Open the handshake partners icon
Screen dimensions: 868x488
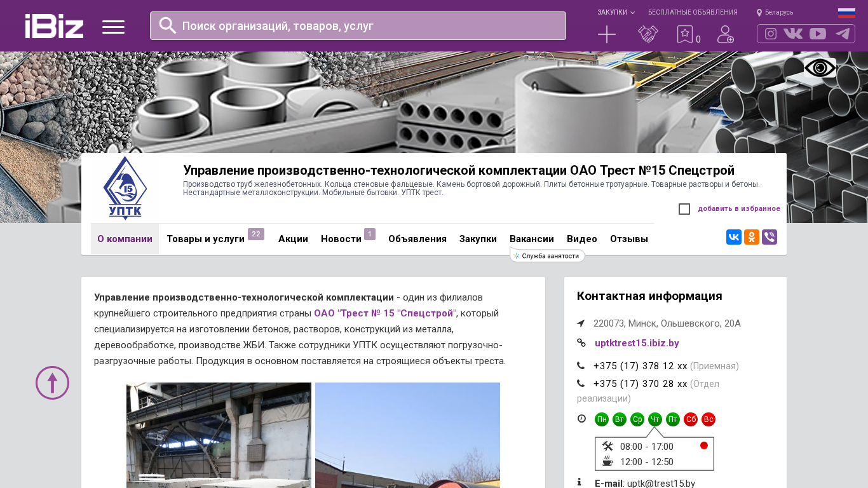point(648,34)
